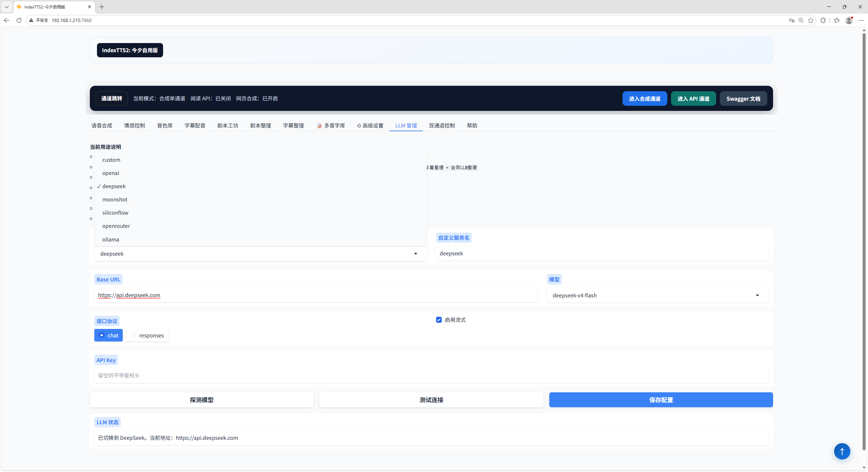The image size is (868, 472).
Task: Close the IndexTTS2 browser tab
Action: [x=90, y=7]
